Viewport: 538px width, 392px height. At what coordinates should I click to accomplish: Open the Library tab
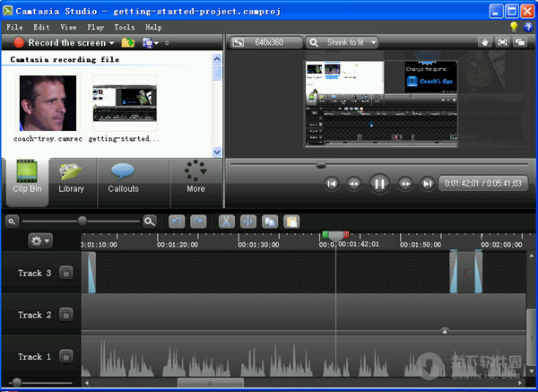click(x=72, y=182)
